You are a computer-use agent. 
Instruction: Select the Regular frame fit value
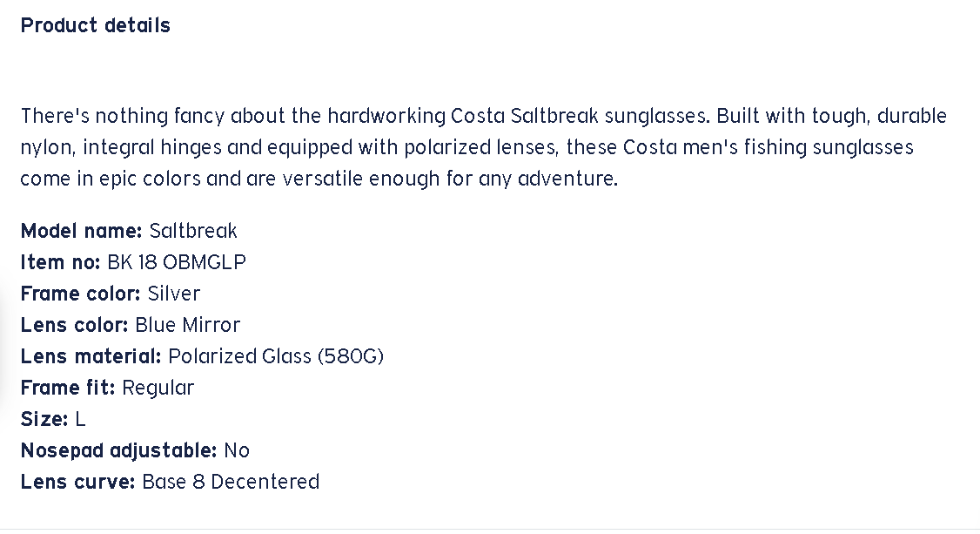click(158, 388)
